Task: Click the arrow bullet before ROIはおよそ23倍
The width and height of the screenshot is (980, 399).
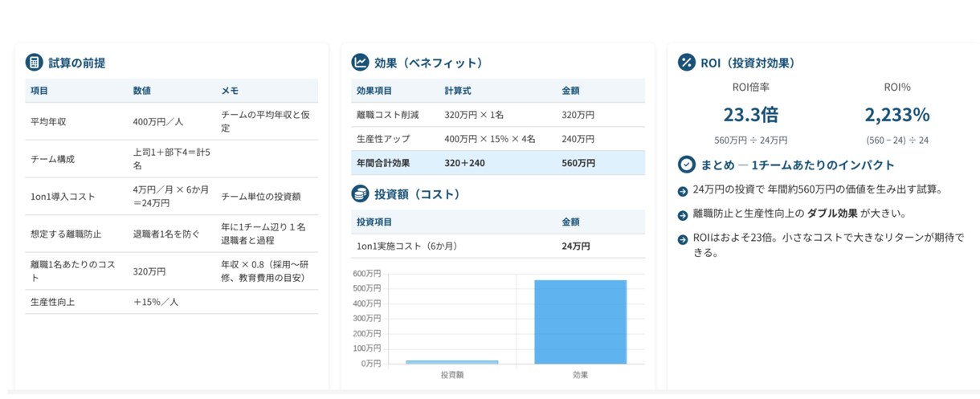Action: pyautogui.click(x=683, y=238)
